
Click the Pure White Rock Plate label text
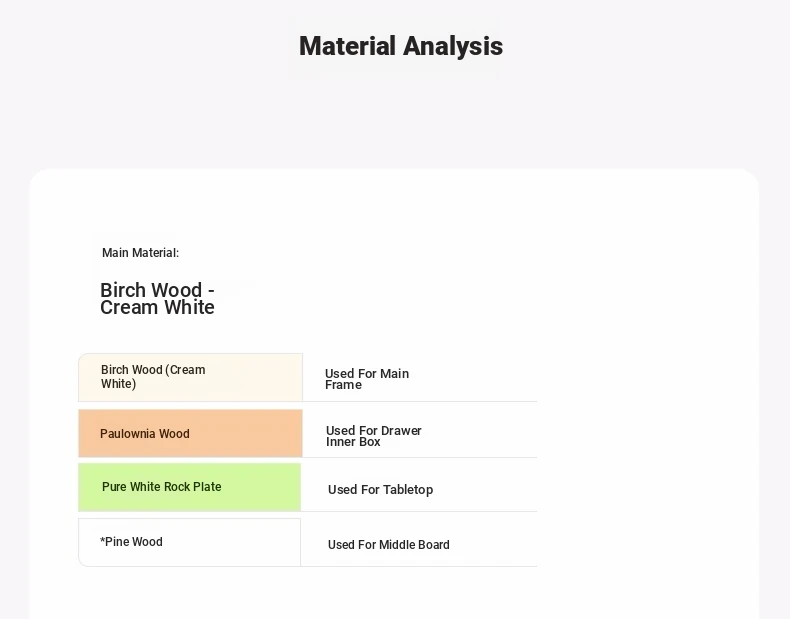tap(162, 487)
